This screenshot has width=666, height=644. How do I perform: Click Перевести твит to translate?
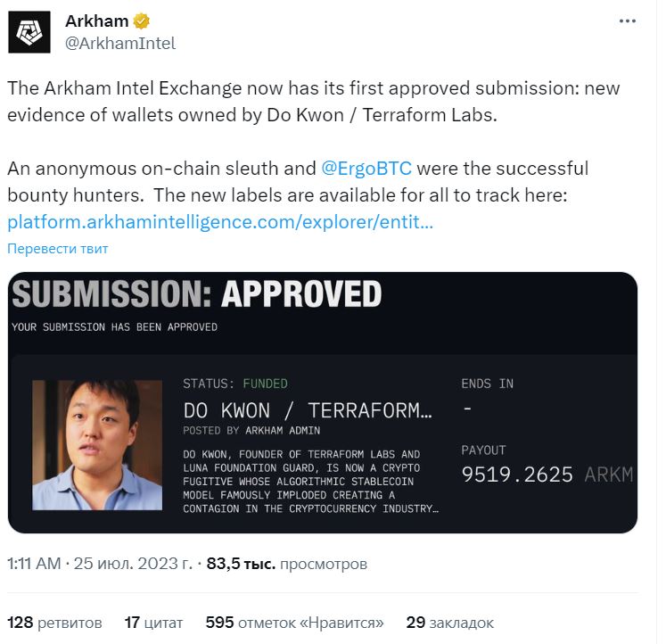coord(58,249)
